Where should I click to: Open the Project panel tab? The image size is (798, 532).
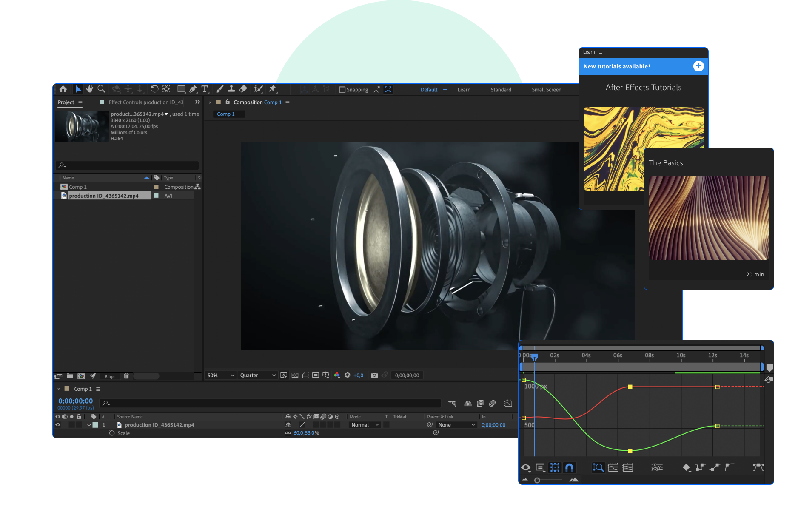coord(66,102)
